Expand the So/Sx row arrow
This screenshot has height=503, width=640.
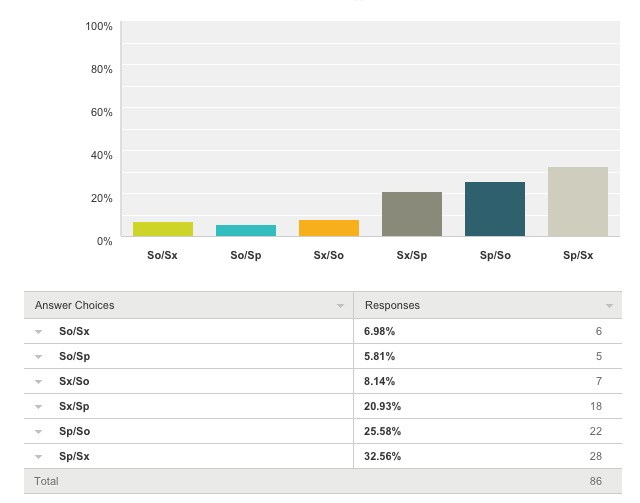(x=39, y=331)
